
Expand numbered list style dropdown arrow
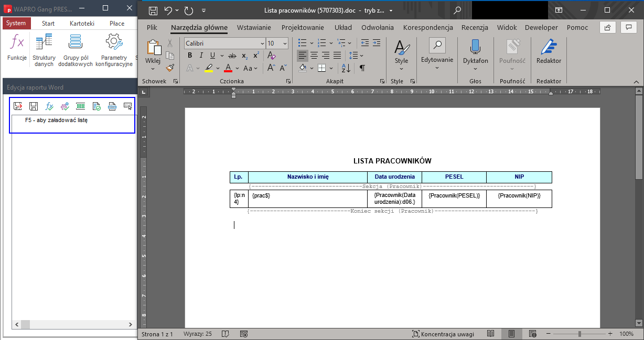[x=331, y=43]
